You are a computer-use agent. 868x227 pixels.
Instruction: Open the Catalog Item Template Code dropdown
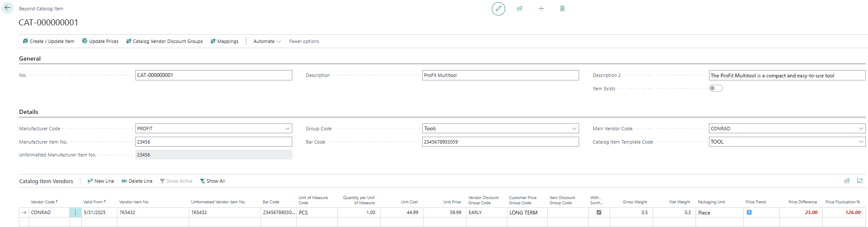(861, 142)
